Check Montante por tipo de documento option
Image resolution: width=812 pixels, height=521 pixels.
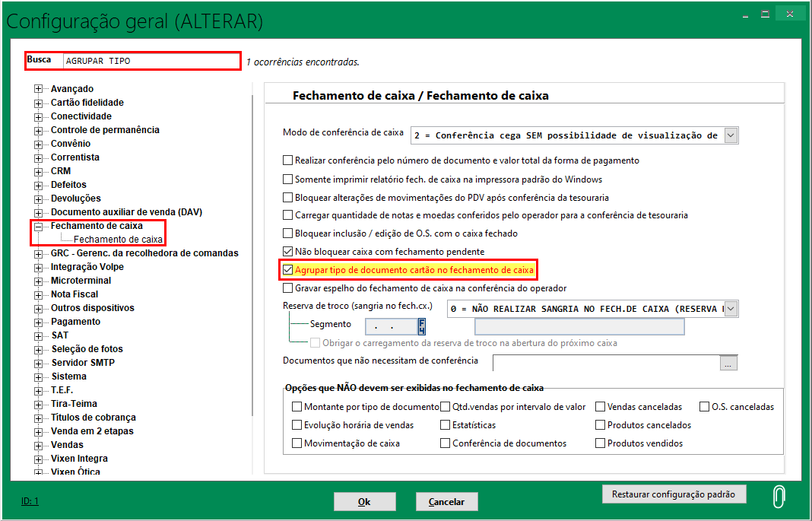297,407
